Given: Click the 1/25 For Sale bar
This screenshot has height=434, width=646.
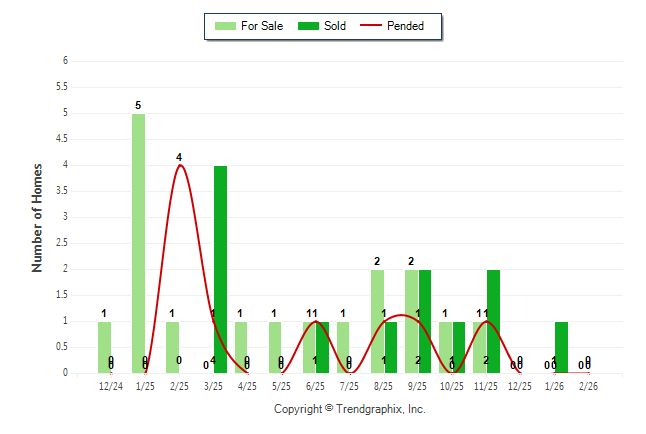Looking at the screenshot, I should [x=138, y=243].
